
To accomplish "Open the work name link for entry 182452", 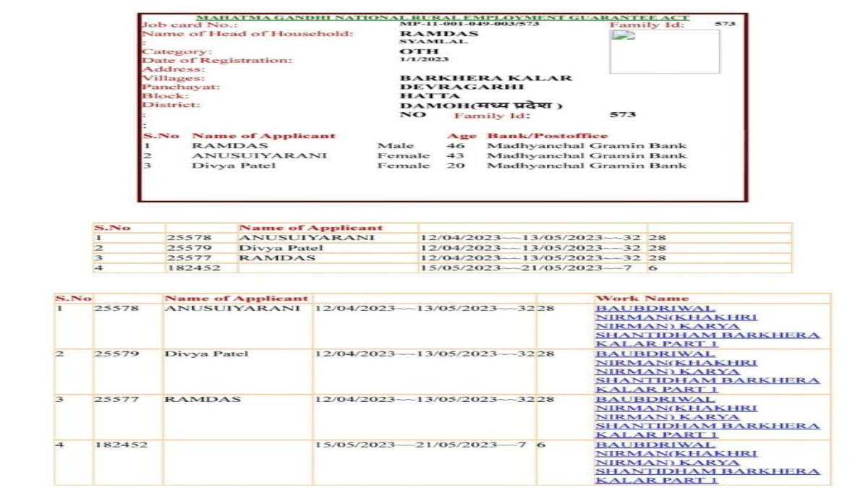I will pyautogui.click(x=707, y=463).
